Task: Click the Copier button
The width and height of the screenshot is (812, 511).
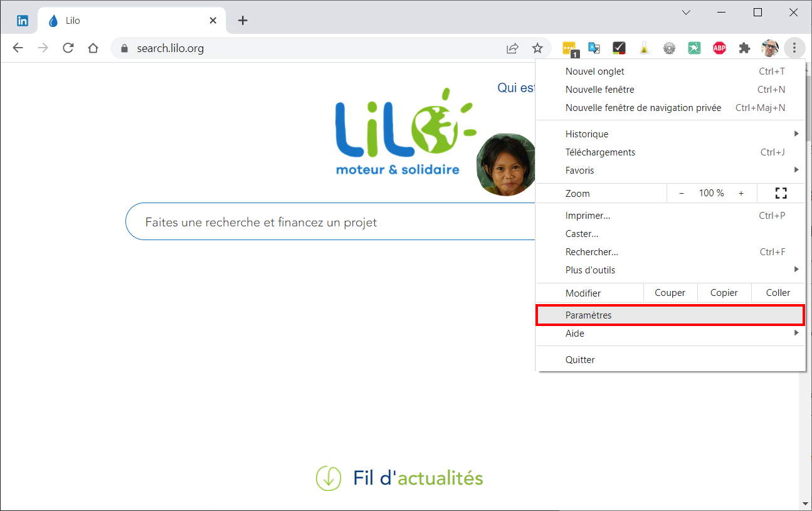Action: [x=724, y=293]
